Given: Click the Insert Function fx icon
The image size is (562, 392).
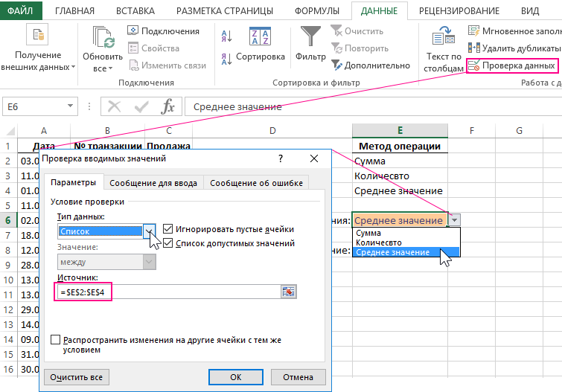Looking at the screenshot, I should click(167, 106).
